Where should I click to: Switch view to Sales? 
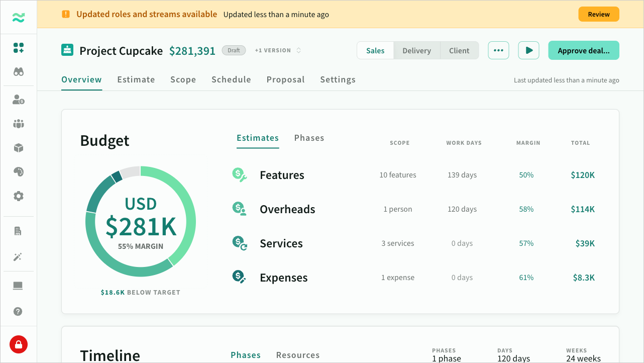pyautogui.click(x=375, y=50)
